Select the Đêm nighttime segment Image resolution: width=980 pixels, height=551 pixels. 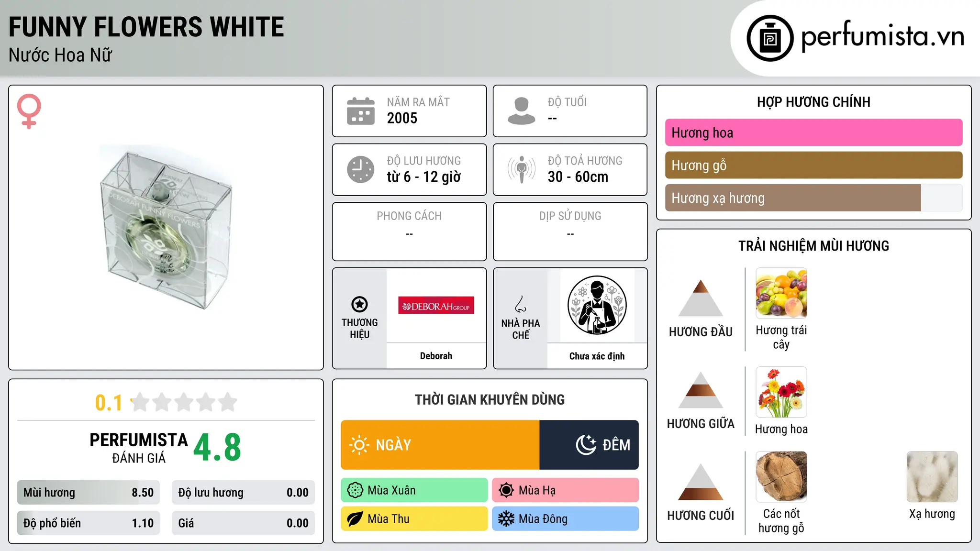pyautogui.click(x=589, y=445)
